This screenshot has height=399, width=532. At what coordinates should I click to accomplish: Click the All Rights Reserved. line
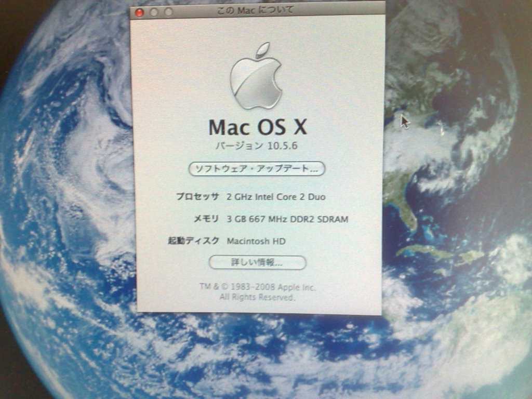pyautogui.click(x=257, y=297)
